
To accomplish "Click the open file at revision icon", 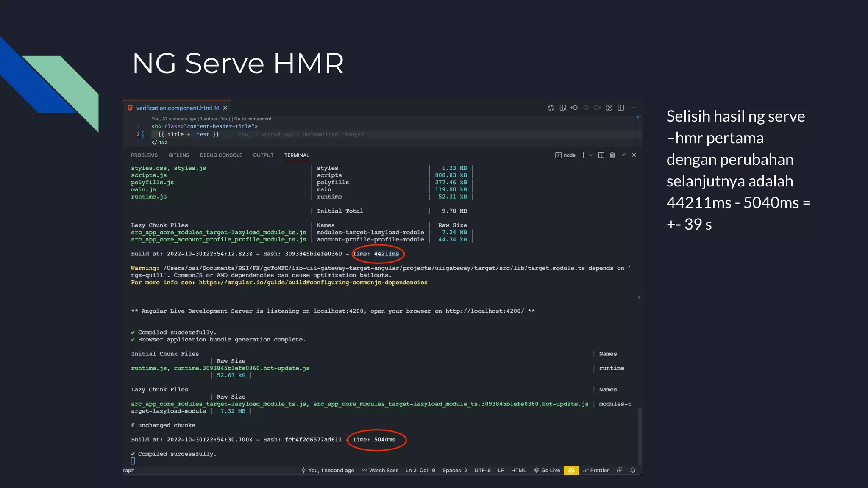I will (x=562, y=108).
